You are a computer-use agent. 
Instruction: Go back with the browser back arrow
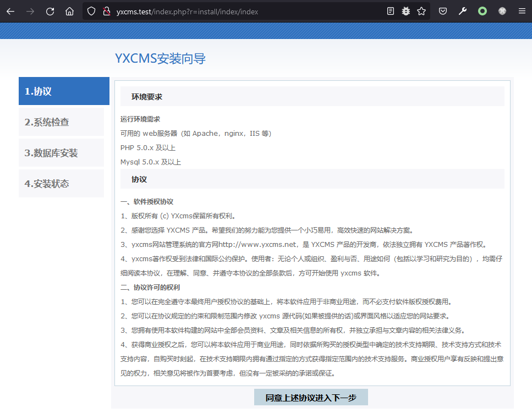(10, 12)
